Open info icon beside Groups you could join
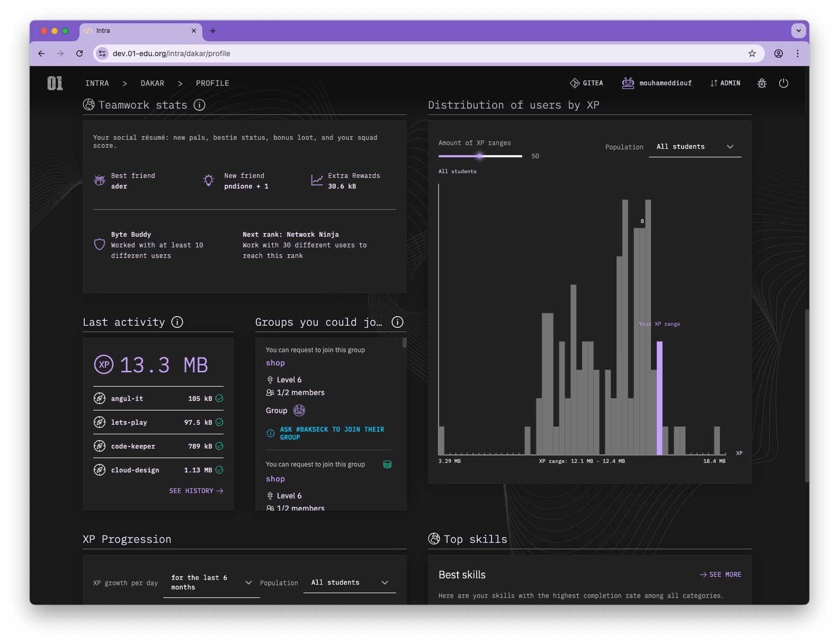The image size is (839, 644). pyautogui.click(x=397, y=322)
